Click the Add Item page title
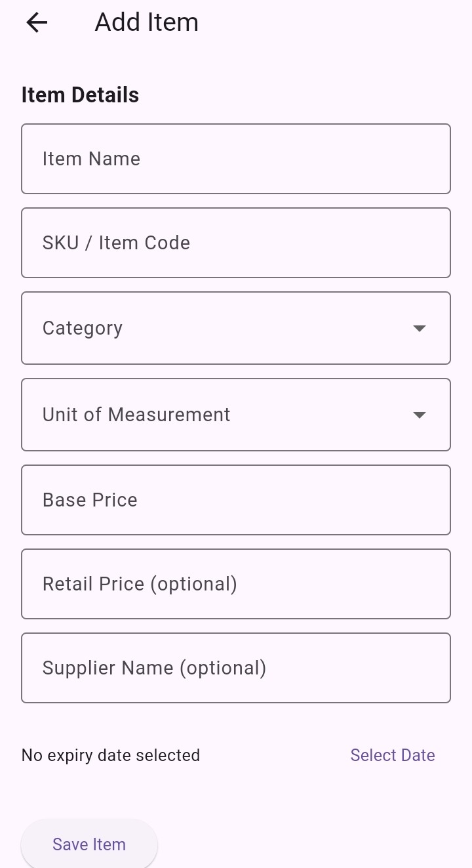The width and height of the screenshot is (472, 868). 147,22
